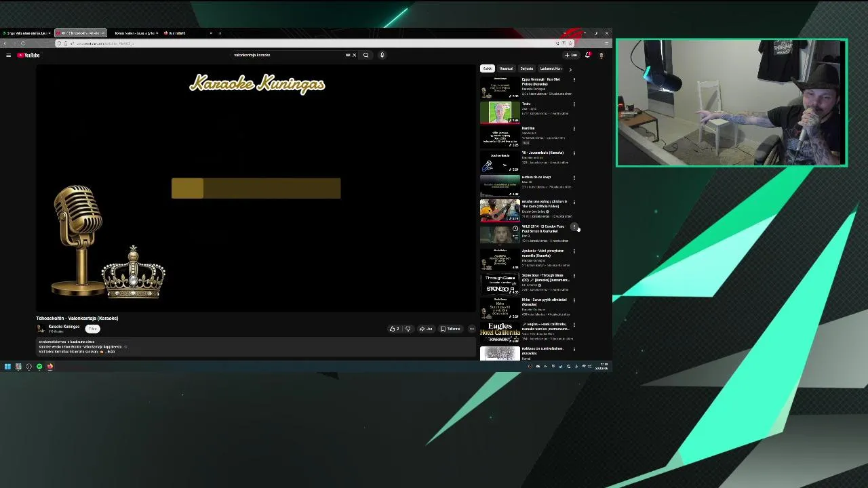Screen dimensions: 868x488
Task: Open Watch later on WILD 2014 thumbnail
Action: pos(515,229)
